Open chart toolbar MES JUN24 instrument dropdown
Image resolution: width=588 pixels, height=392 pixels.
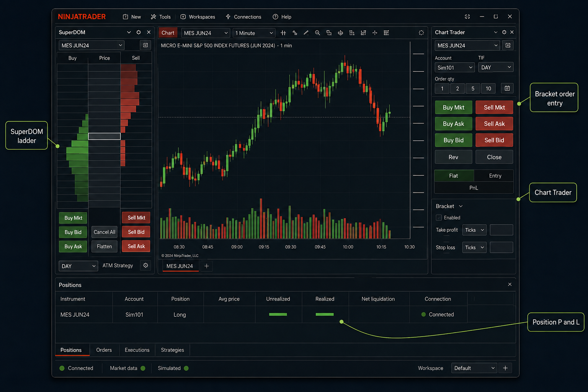tap(206, 33)
